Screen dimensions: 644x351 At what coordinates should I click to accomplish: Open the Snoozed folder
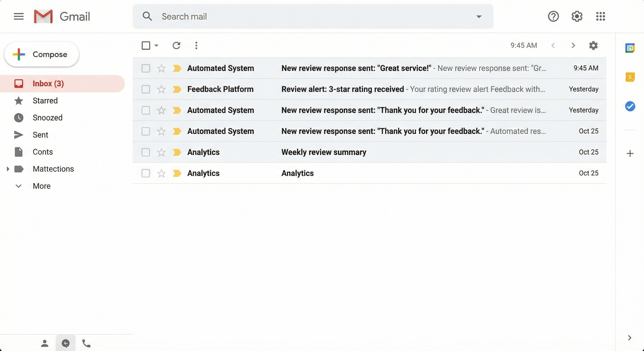(48, 118)
